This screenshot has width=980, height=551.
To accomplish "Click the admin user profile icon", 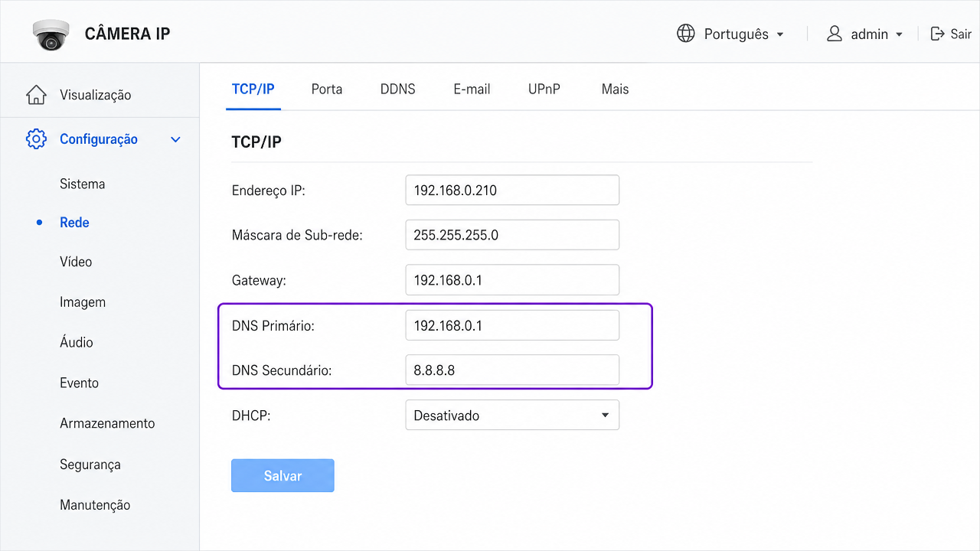I will click(x=835, y=34).
